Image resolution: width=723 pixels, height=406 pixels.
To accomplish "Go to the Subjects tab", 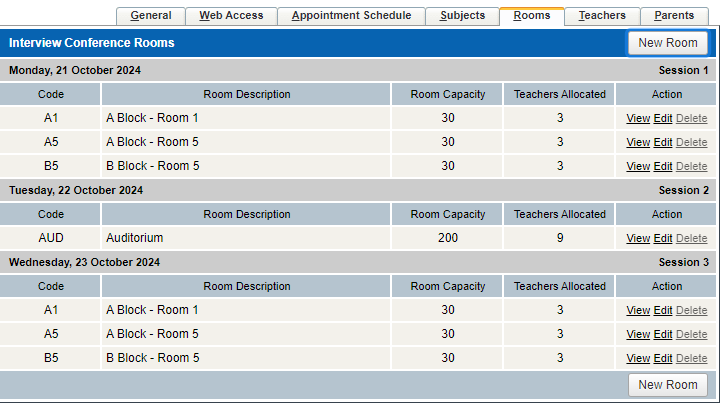I will [462, 16].
